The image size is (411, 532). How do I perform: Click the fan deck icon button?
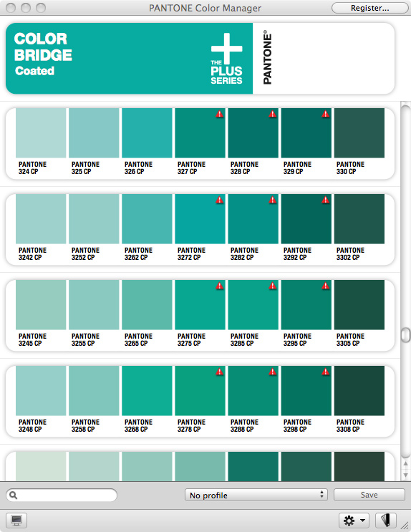[x=386, y=520]
